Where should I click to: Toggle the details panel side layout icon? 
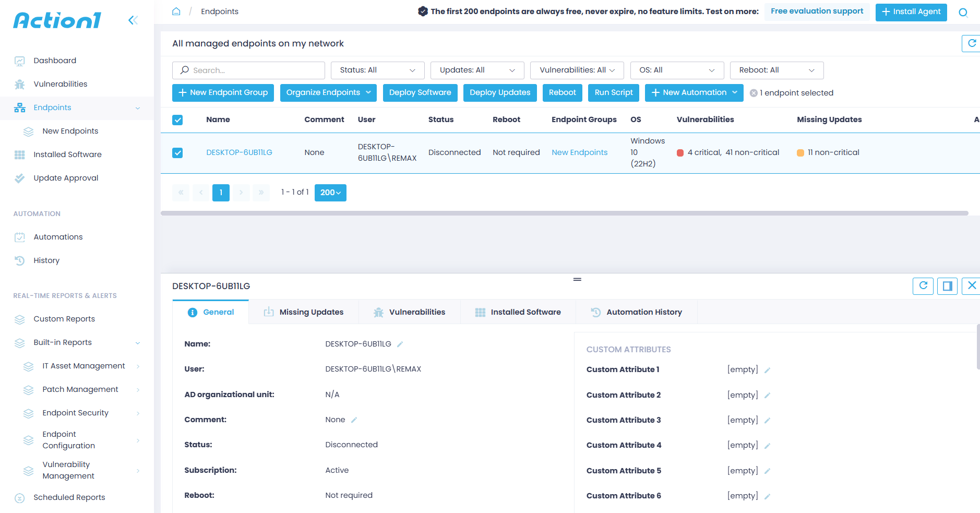[x=947, y=286]
